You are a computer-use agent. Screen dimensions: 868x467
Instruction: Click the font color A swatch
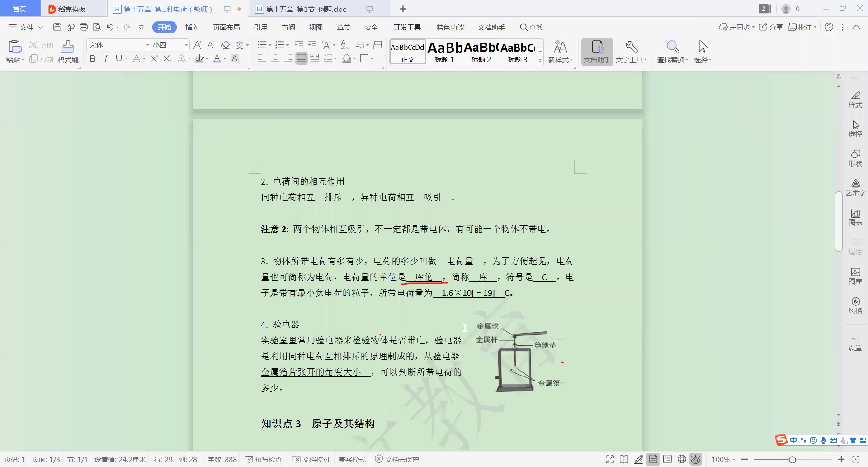pos(217,58)
